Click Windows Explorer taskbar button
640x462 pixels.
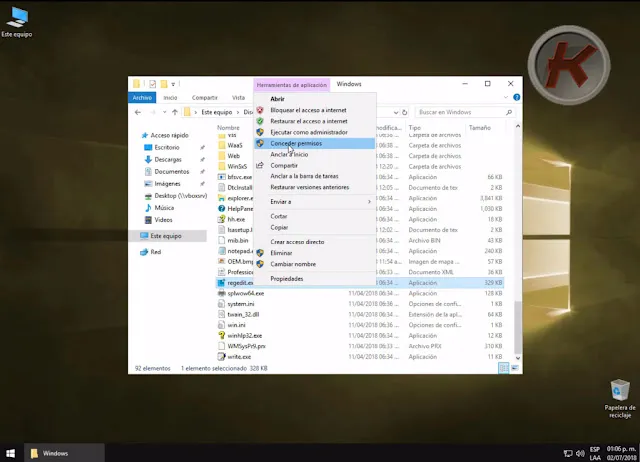(64, 453)
